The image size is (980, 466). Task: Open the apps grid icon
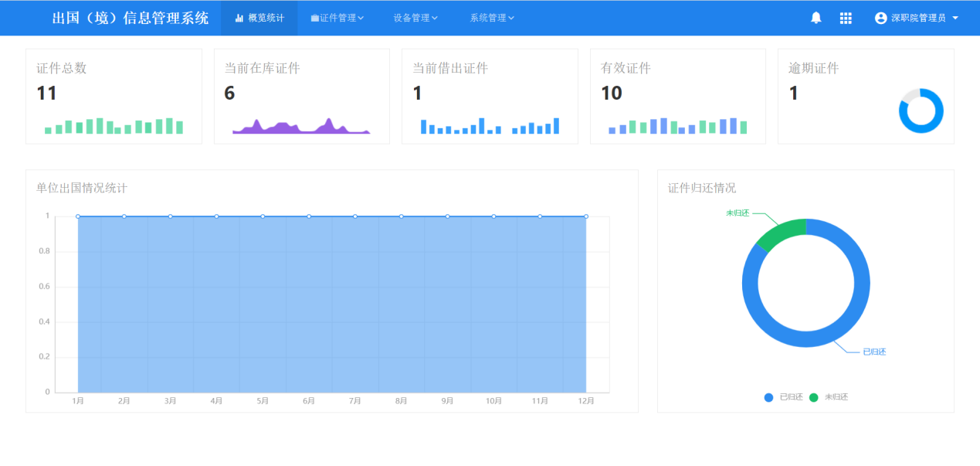tap(846, 18)
